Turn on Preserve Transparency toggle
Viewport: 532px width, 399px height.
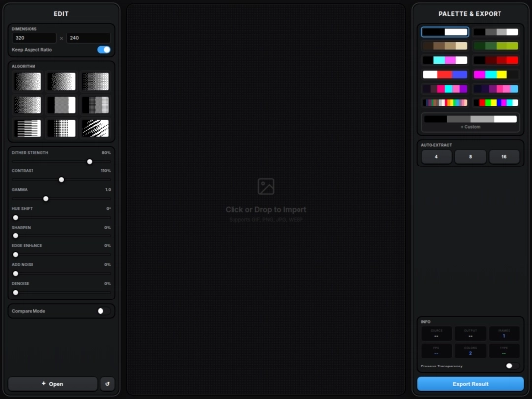(512, 366)
